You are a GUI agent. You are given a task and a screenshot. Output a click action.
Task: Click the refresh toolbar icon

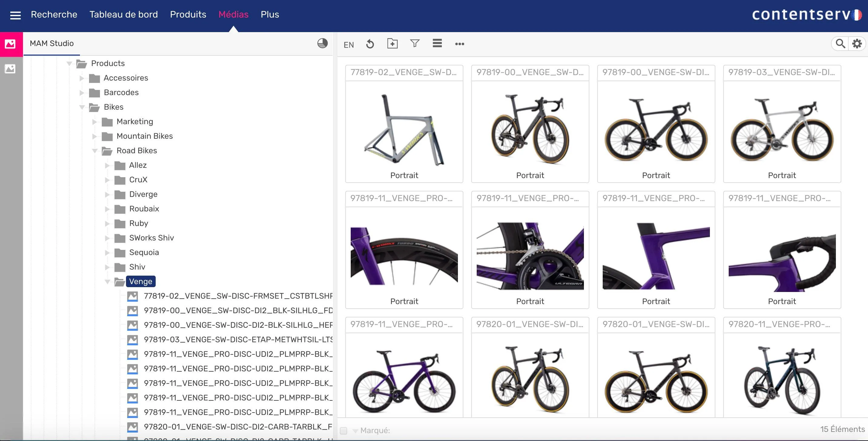pos(370,44)
